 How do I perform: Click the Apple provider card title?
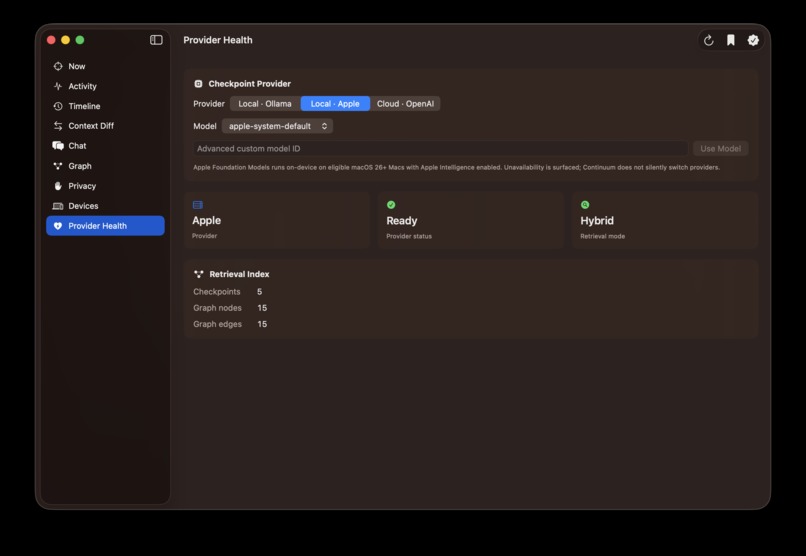(x=207, y=220)
